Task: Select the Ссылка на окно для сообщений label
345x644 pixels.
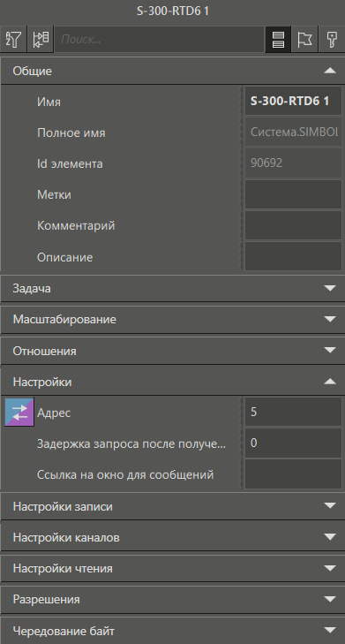Action: click(125, 474)
